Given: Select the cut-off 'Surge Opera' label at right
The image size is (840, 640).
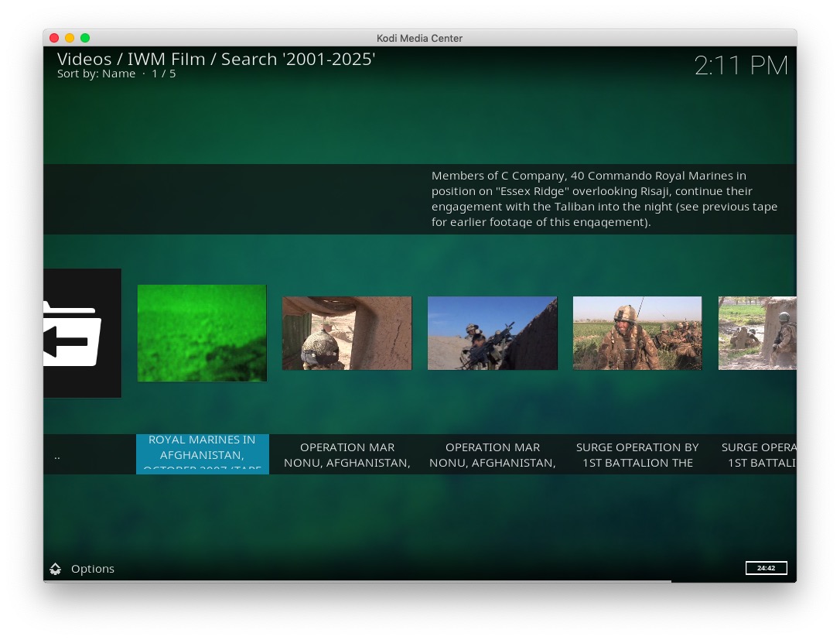Looking at the screenshot, I should coord(758,455).
